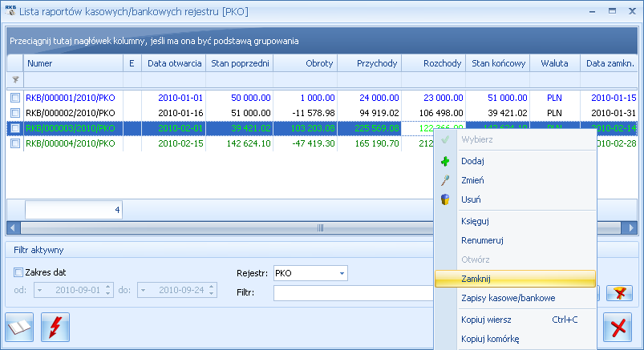Open Zapisy kasowe/bankowe from the context menu

click(516, 298)
